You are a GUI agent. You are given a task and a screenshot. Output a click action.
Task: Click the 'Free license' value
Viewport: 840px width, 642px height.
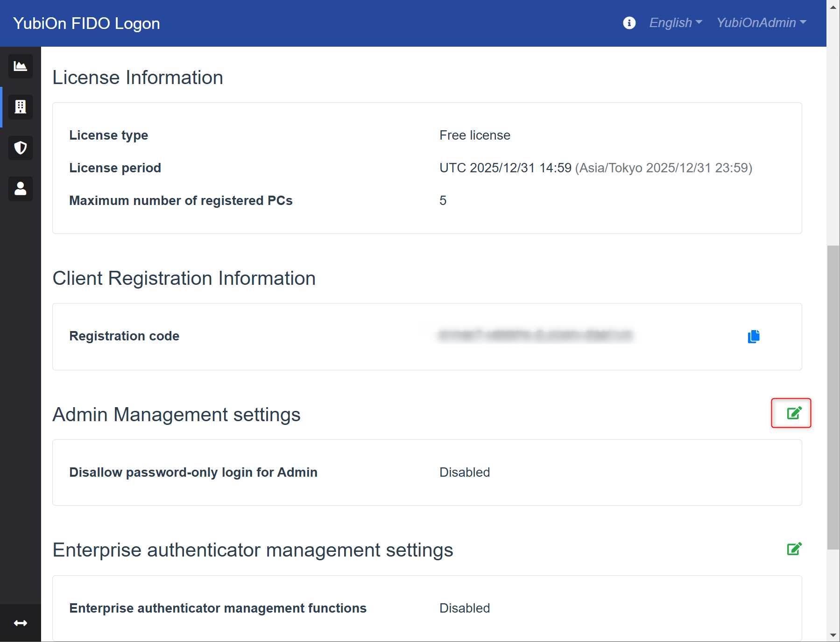(x=475, y=135)
